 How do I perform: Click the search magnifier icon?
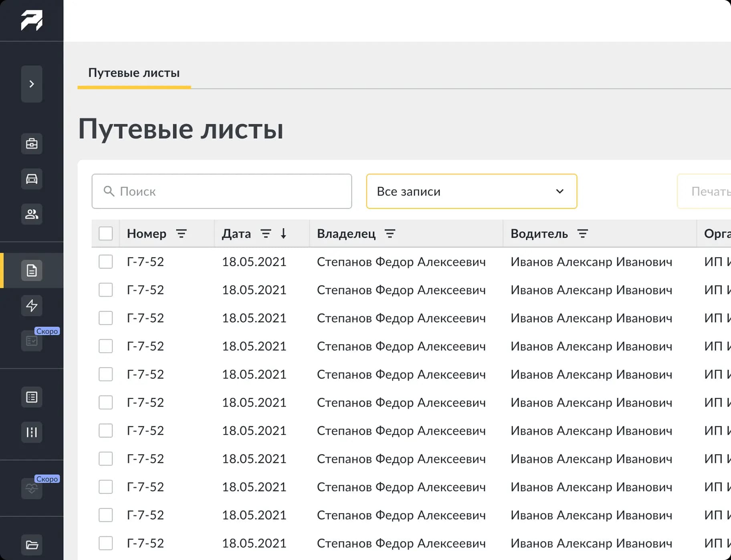click(x=109, y=191)
